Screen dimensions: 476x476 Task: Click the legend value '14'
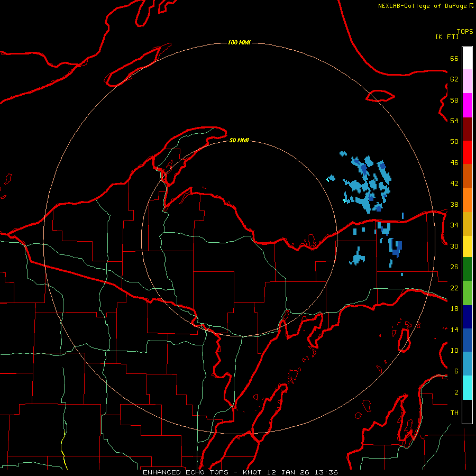point(454,329)
